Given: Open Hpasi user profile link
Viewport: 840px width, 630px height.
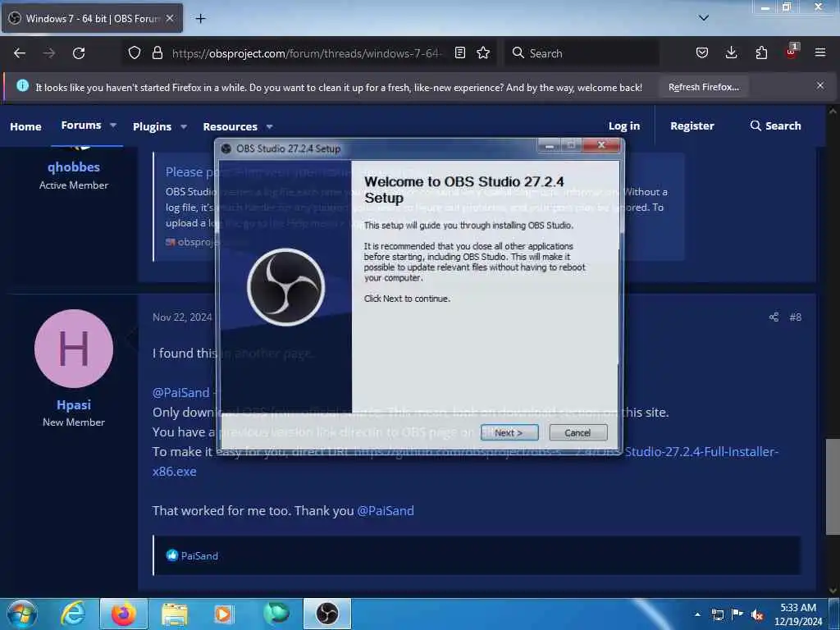Looking at the screenshot, I should pos(74,405).
